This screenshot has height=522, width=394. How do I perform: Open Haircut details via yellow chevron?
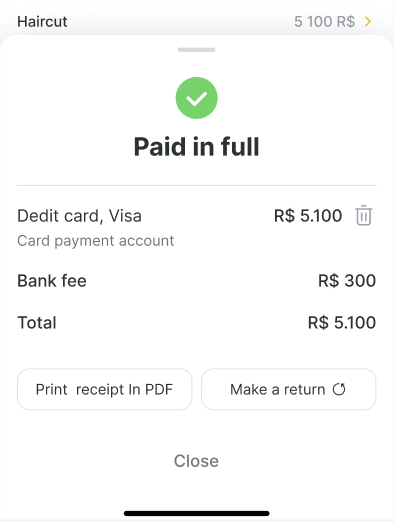point(368,22)
